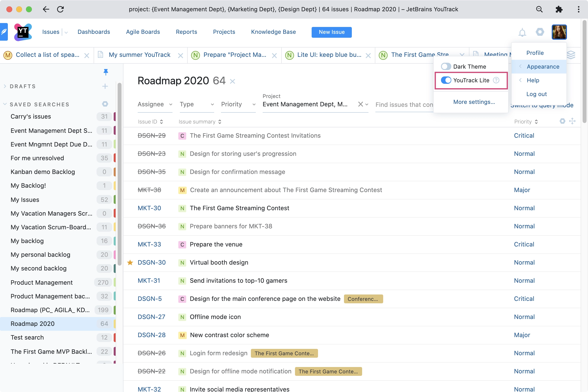Collapse the Saved Searches section
This screenshot has width=588, height=392.
click(5, 104)
